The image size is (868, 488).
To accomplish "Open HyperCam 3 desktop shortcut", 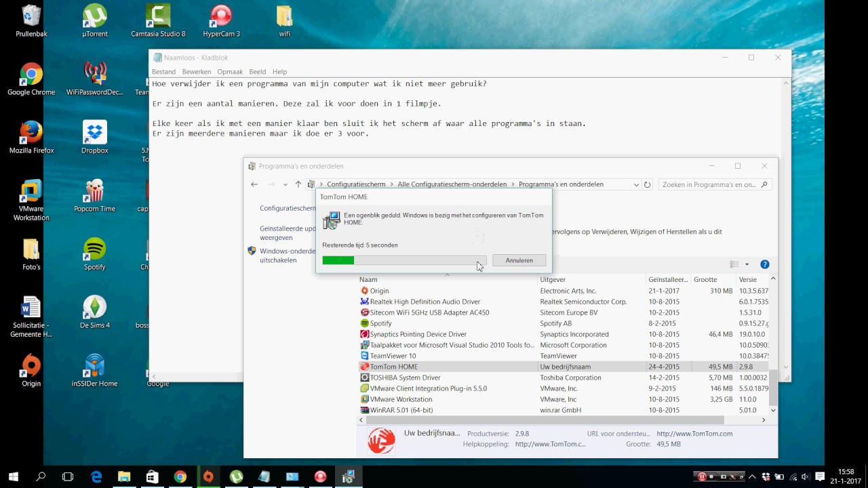I will (x=221, y=20).
